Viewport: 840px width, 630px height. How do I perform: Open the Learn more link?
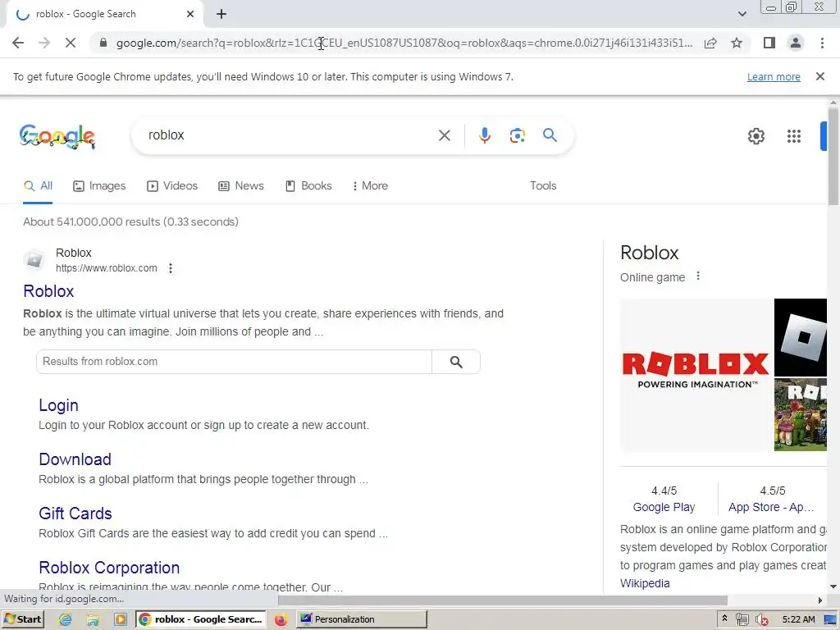click(774, 76)
